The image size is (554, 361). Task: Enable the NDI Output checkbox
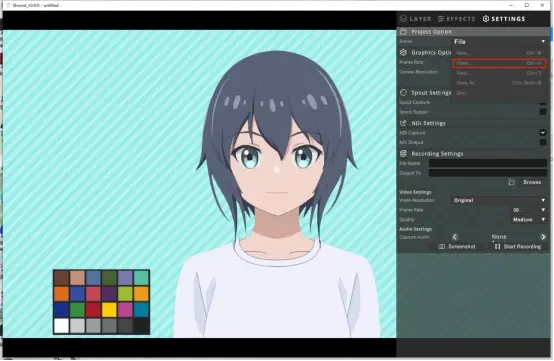tap(543, 142)
